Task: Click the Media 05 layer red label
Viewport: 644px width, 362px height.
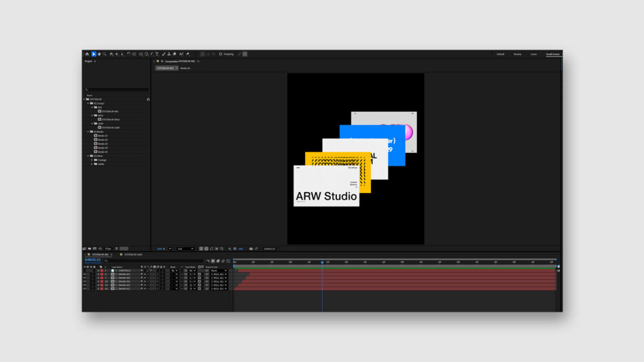Action: 102,274
